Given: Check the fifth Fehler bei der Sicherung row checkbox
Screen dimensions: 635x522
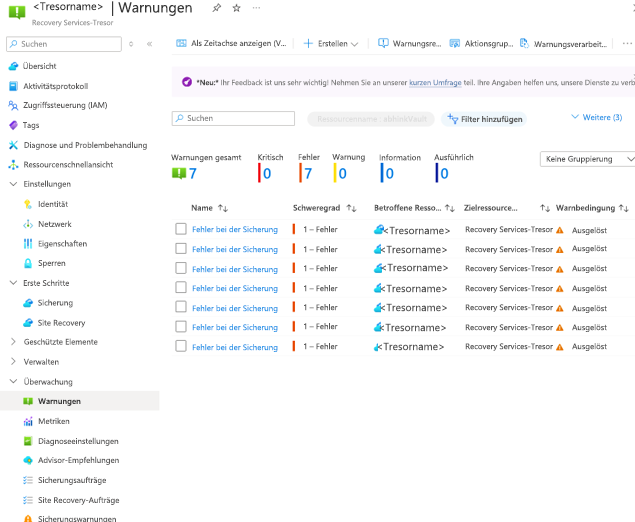Looking at the screenshot, I should (x=181, y=307).
